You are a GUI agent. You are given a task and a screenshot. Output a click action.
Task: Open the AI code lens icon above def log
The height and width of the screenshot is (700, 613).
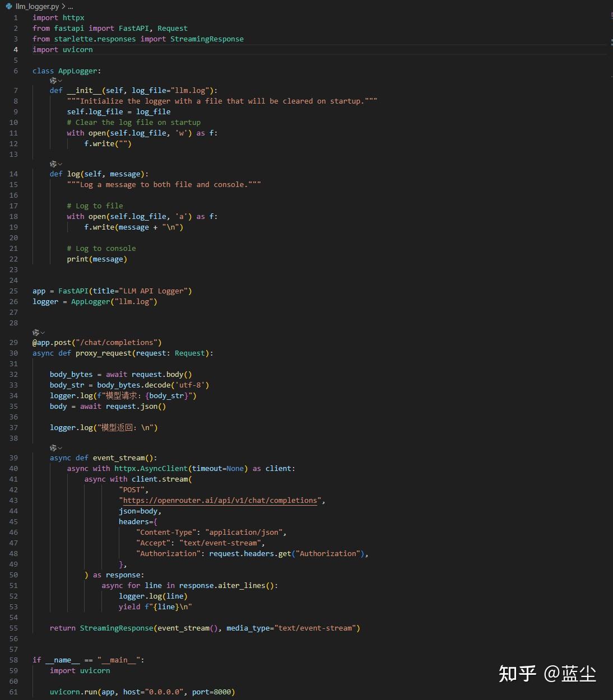click(53, 164)
